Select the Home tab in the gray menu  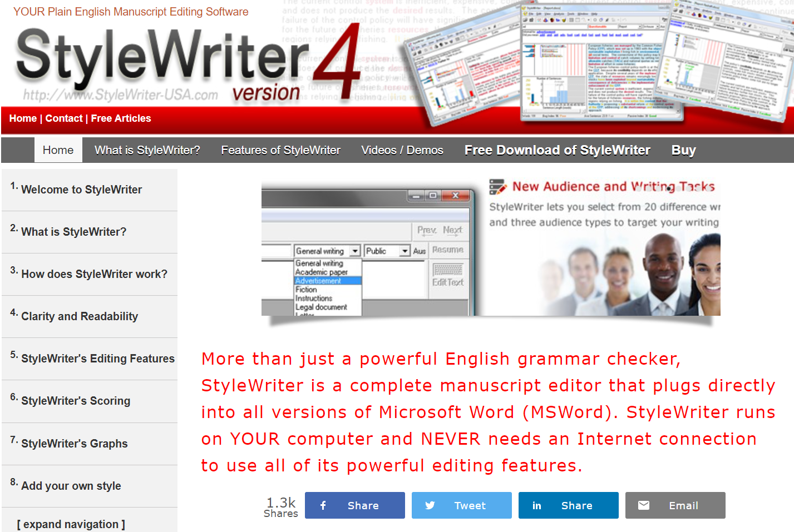[x=58, y=150]
